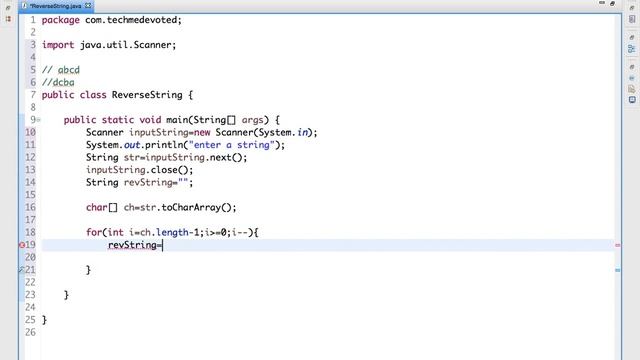Click the final closing brace on line 25

(x=44, y=320)
